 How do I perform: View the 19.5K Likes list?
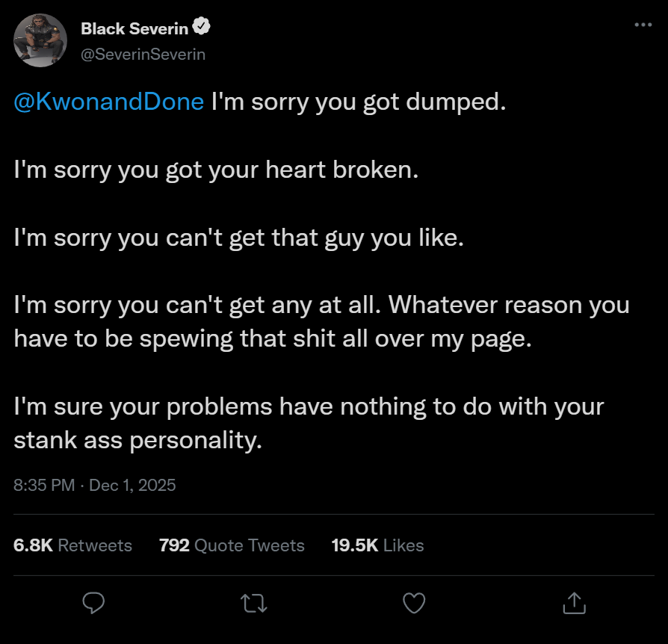point(377,545)
